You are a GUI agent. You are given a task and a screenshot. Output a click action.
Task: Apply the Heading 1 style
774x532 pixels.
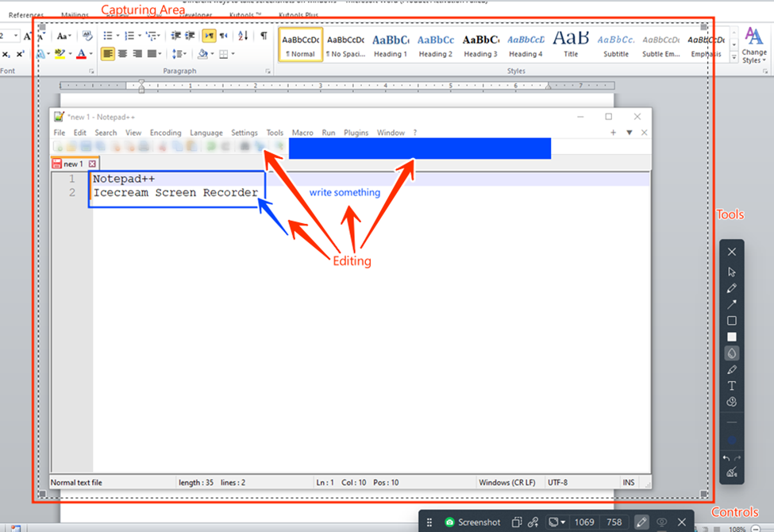391,45
